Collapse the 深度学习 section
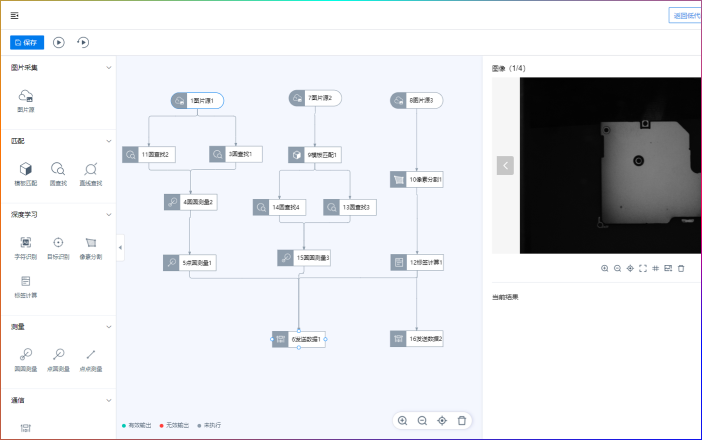Viewport: 702px width, 440px height. tap(108, 214)
